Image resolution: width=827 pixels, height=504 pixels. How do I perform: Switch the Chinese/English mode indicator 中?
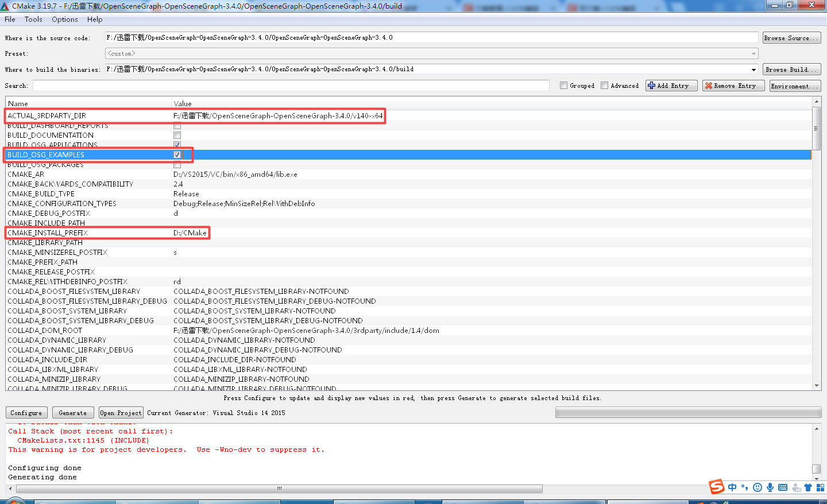732,487
